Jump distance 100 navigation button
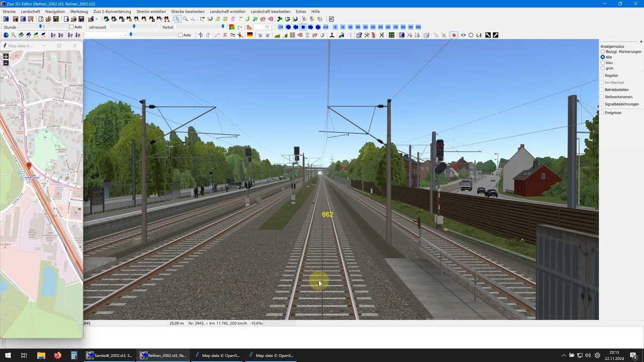Viewport: 644px width, 362px height. [x=350, y=27]
